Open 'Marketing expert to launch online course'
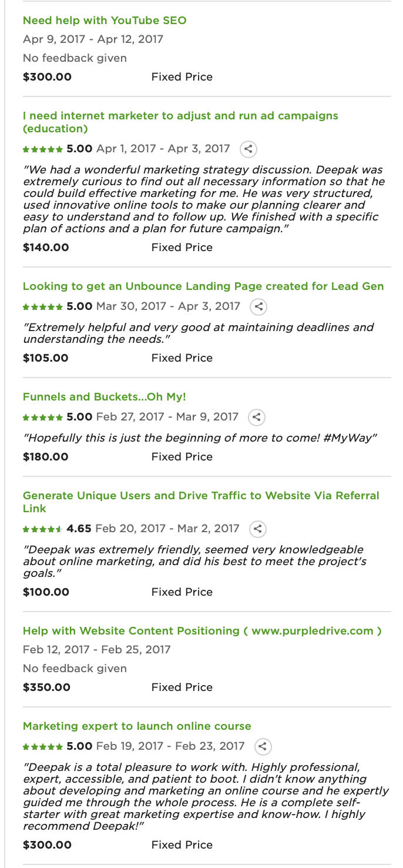Image resolution: width=403 pixels, height=868 pixels. (137, 726)
